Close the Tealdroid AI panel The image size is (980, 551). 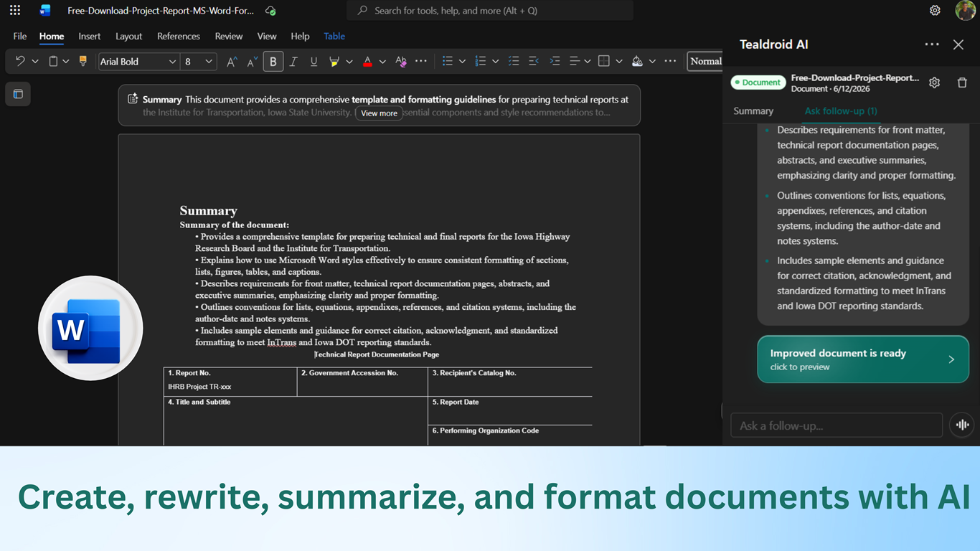(x=958, y=44)
